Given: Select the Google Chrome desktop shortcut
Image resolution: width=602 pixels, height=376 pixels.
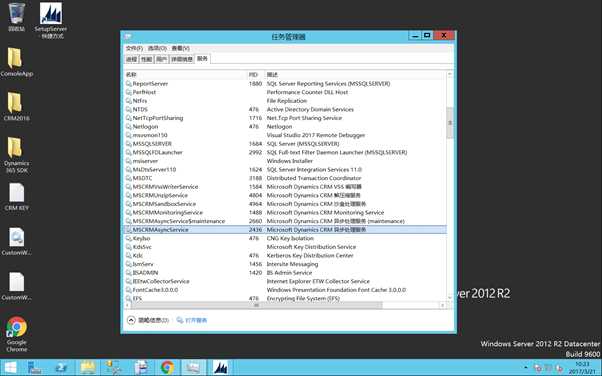Looking at the screenshot, I should tap(17, 334).
